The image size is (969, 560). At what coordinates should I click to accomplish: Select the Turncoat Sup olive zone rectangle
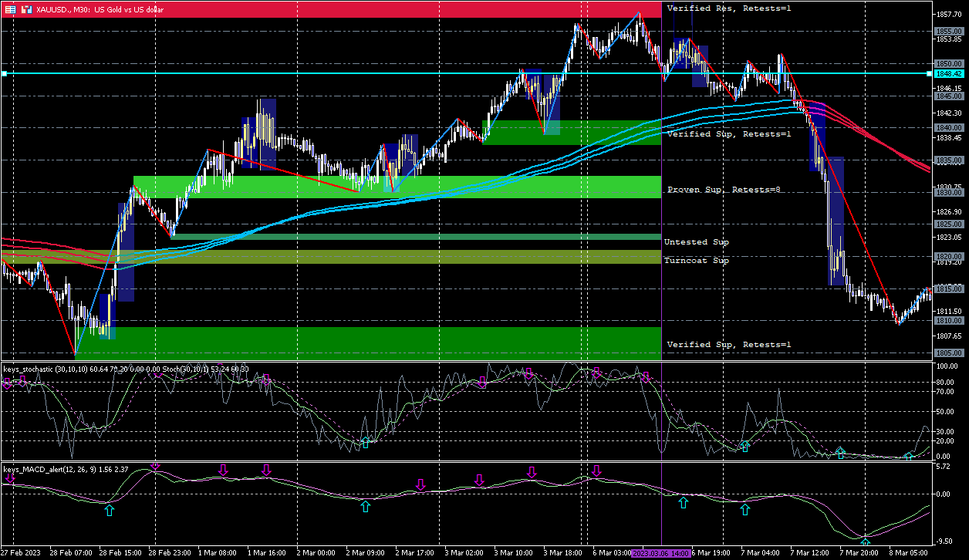(x=331, y=257)
